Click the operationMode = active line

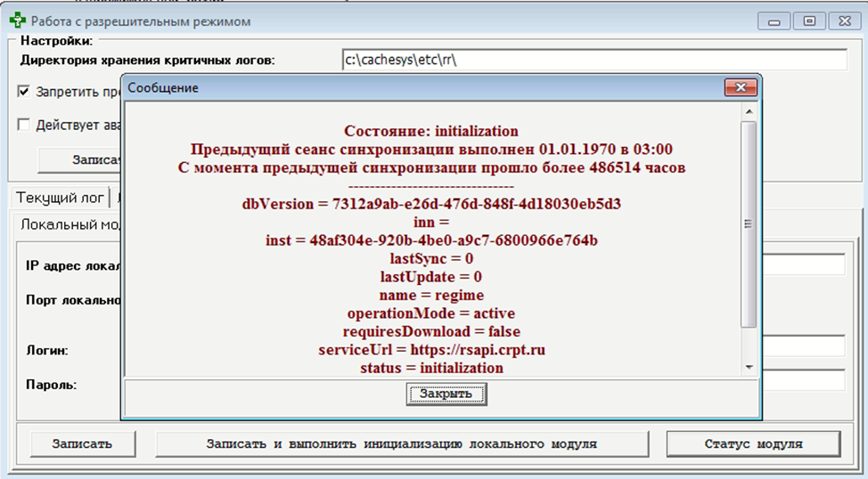[431, 313]
